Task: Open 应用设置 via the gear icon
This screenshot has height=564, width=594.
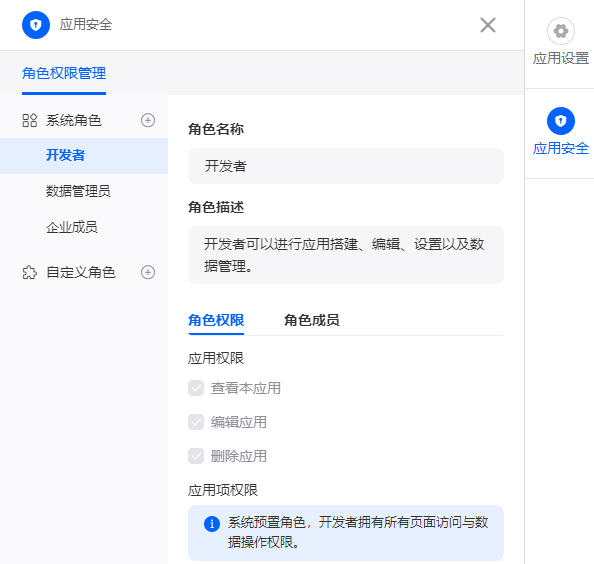Action: tap(561, 31)
